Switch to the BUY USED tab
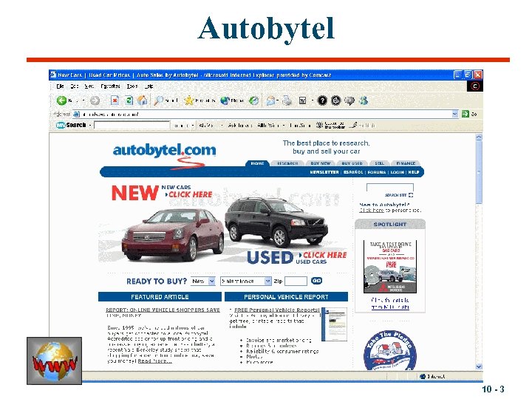Image resolution: width=532 pixels, height=399 pixels. (352, 163)
